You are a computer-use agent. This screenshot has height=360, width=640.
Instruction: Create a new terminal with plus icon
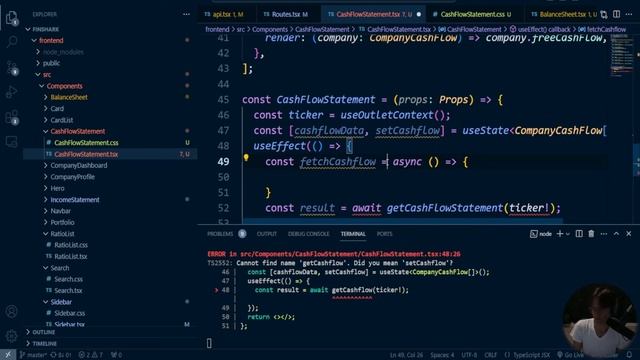[x=560, y=234]
